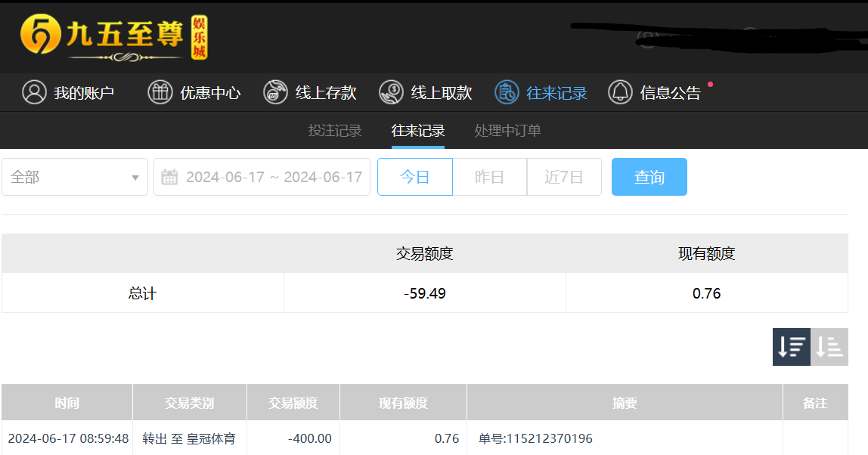Click the 单号:115212370196 transaction row
Image resolution: width=868 pixels, height=455 pixels.
(535, 438)
